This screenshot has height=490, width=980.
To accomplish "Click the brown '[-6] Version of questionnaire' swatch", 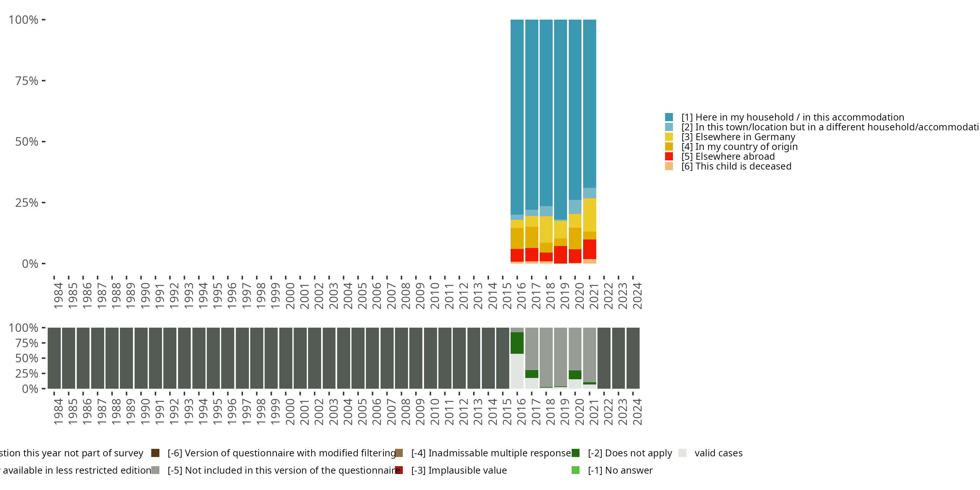I will (x=155, y=453).
